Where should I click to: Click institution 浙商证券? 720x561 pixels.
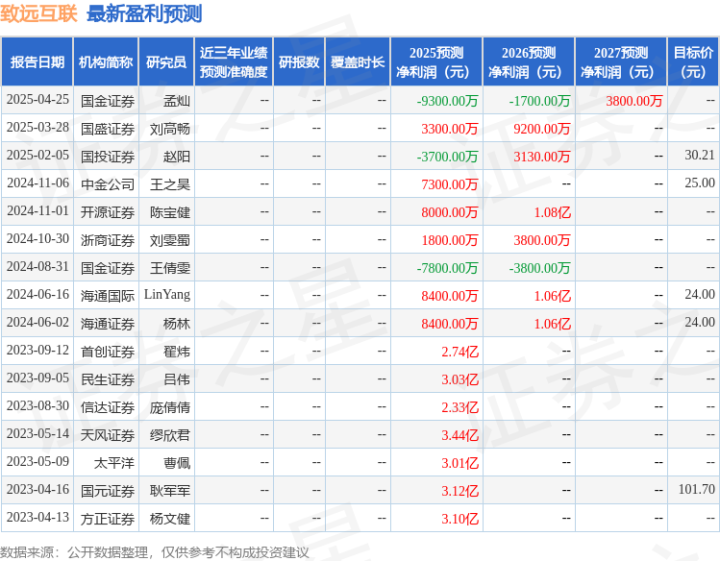(107, 240)
